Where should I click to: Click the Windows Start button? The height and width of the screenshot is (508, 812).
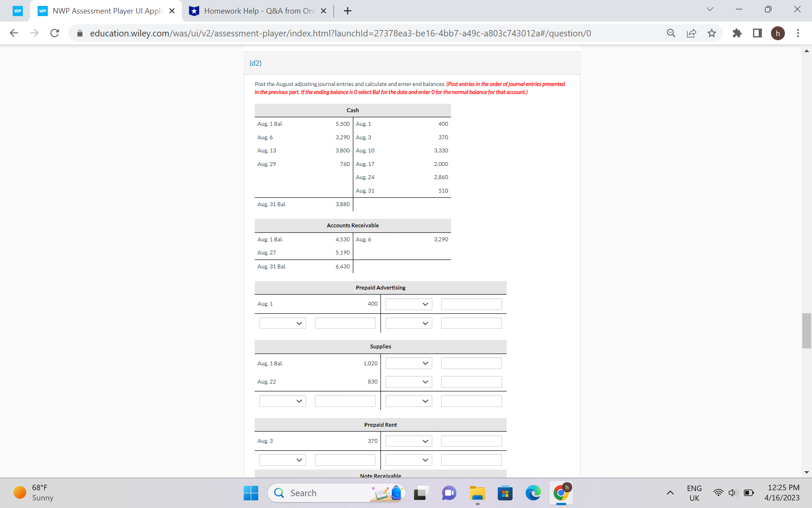(x=250, y=493)
